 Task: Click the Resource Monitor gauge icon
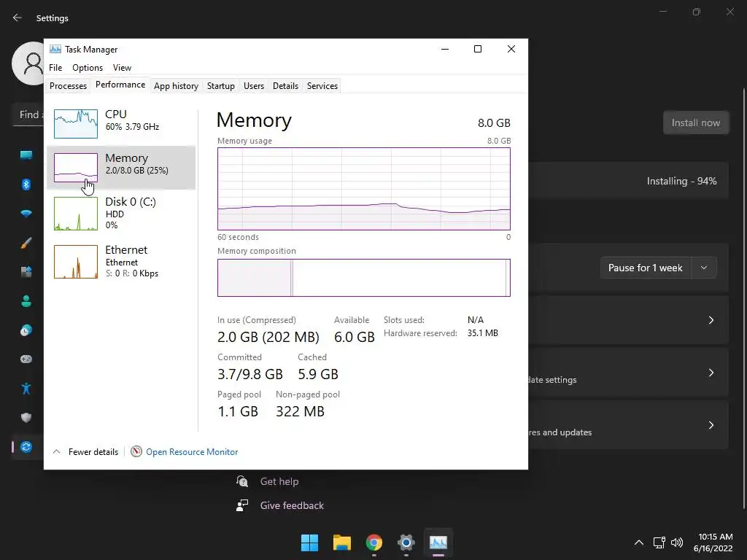coord(136,452)
